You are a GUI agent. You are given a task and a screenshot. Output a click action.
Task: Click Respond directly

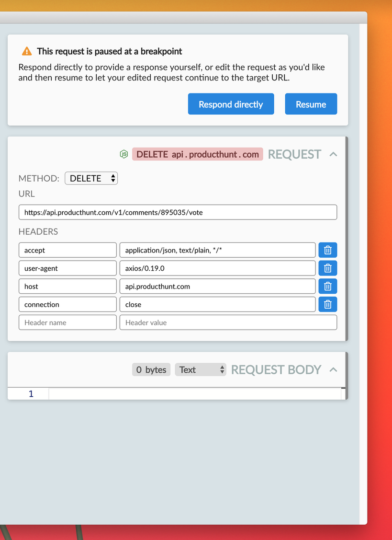(x=231, y=103)
